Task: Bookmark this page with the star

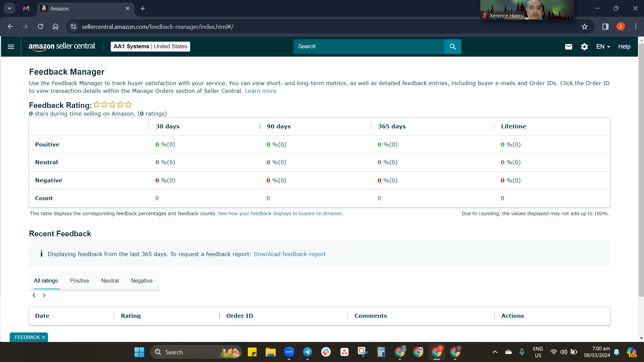Action: coord(585,26)
